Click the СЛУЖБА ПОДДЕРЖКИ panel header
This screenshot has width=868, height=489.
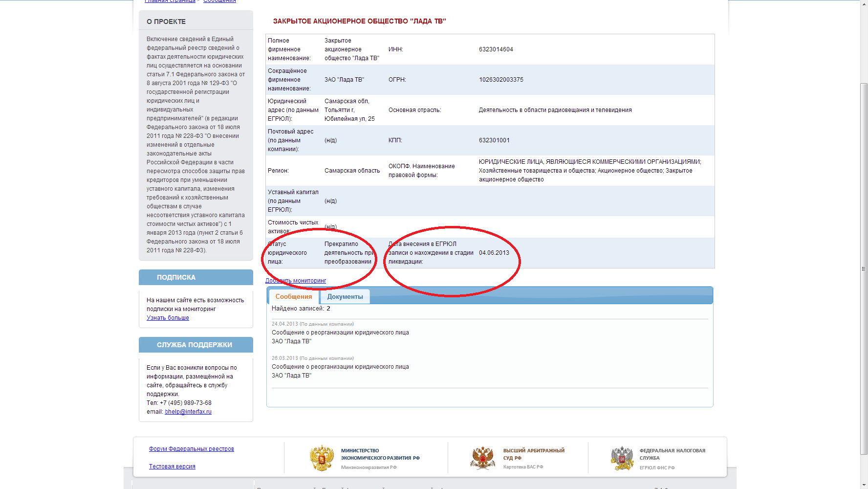point(196,345)
